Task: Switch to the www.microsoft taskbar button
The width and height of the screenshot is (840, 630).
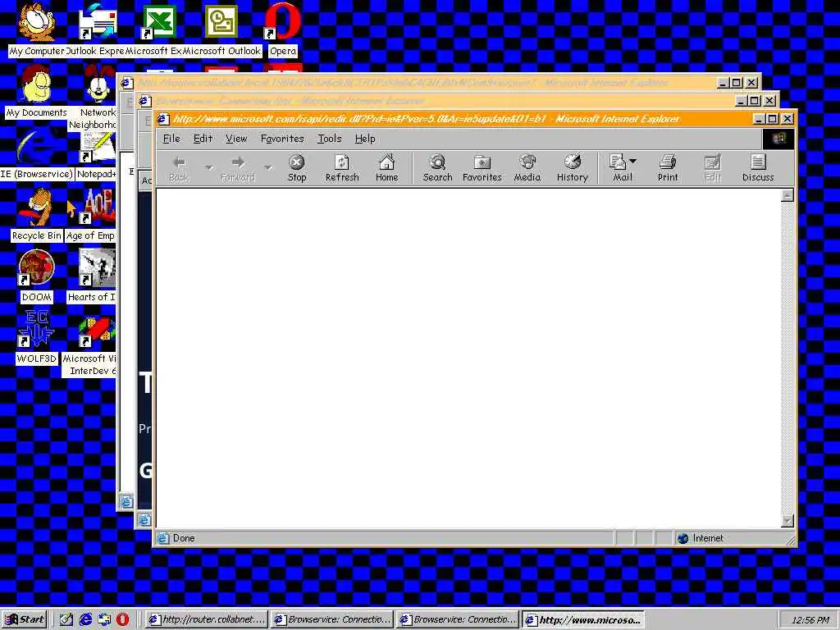Action: pos(583,620)
